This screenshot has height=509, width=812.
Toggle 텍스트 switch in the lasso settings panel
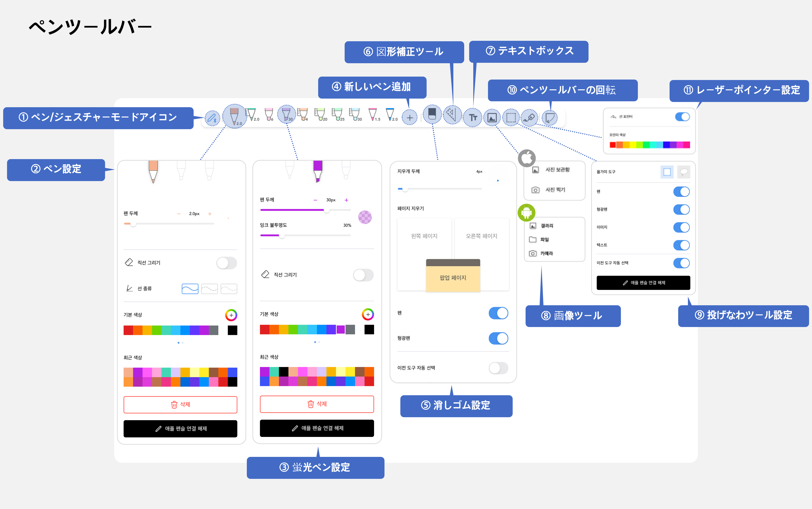pyautogui.click(x=682, y=245)
